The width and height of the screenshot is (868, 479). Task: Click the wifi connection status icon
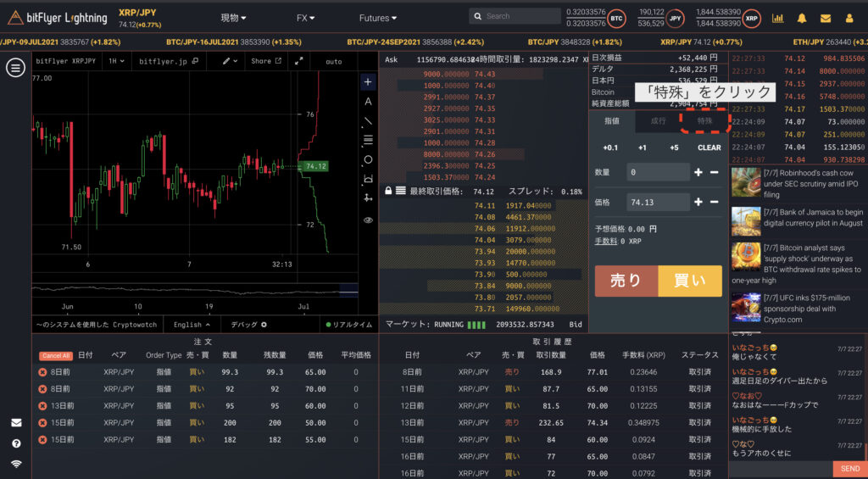(x=16, y=464)
